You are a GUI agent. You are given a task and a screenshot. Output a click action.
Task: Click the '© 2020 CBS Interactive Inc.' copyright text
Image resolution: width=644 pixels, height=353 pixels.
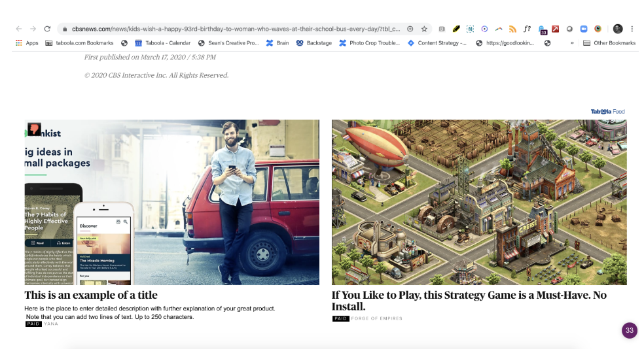[156, 75]
